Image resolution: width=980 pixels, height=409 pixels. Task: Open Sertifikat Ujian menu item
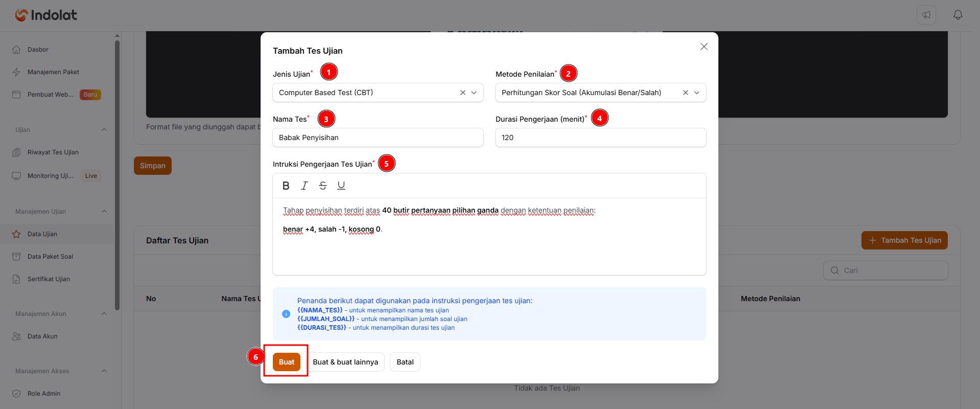coord(57,279)
